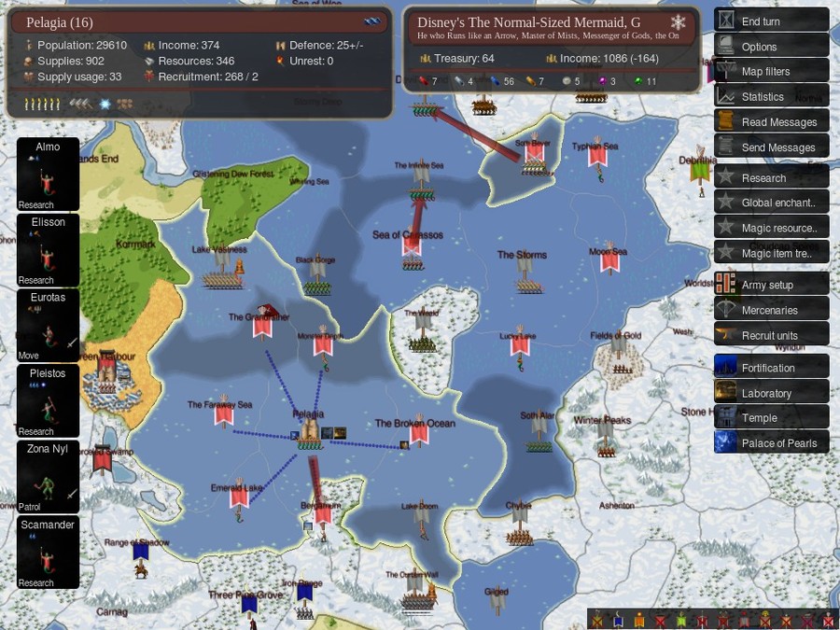Open the Options menu
840x630 pixels.
click(x=771, y=46)
